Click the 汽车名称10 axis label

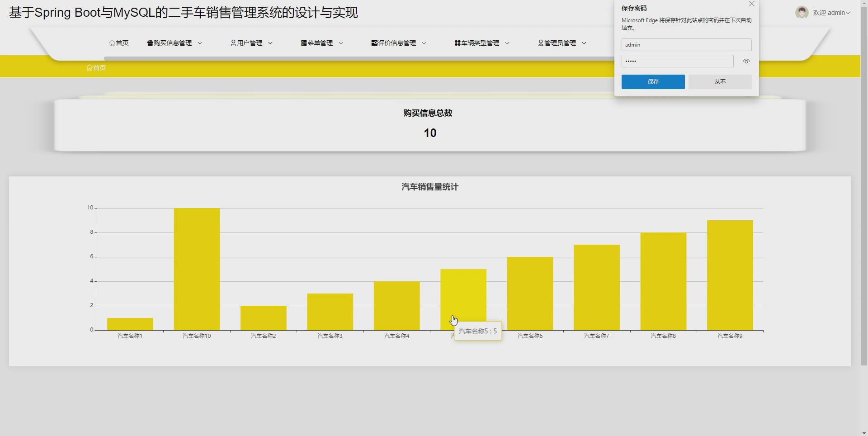click(197, 336)
